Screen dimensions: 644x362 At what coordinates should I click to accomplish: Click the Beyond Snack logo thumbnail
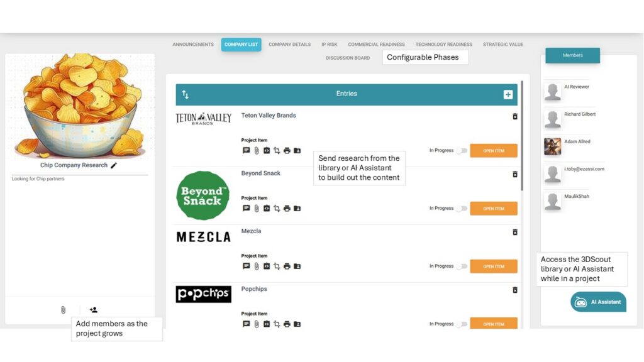(x=203, y=195)
